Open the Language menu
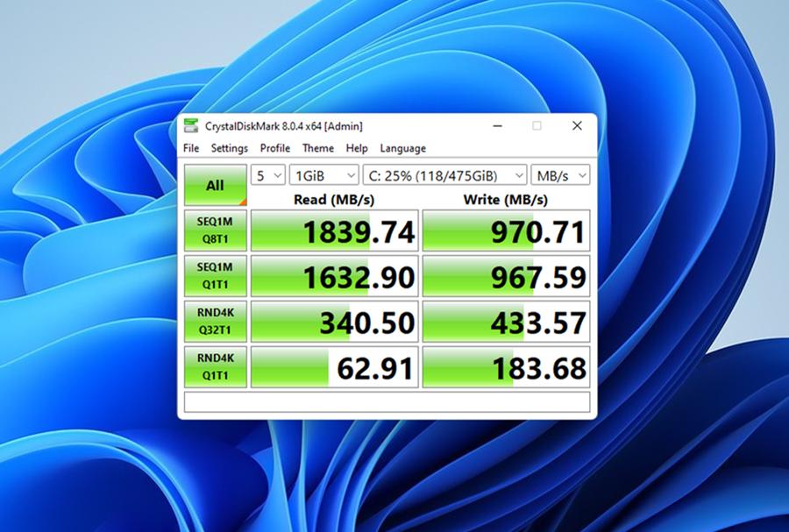The image size is (789, 532). click(x=402, y=148)
